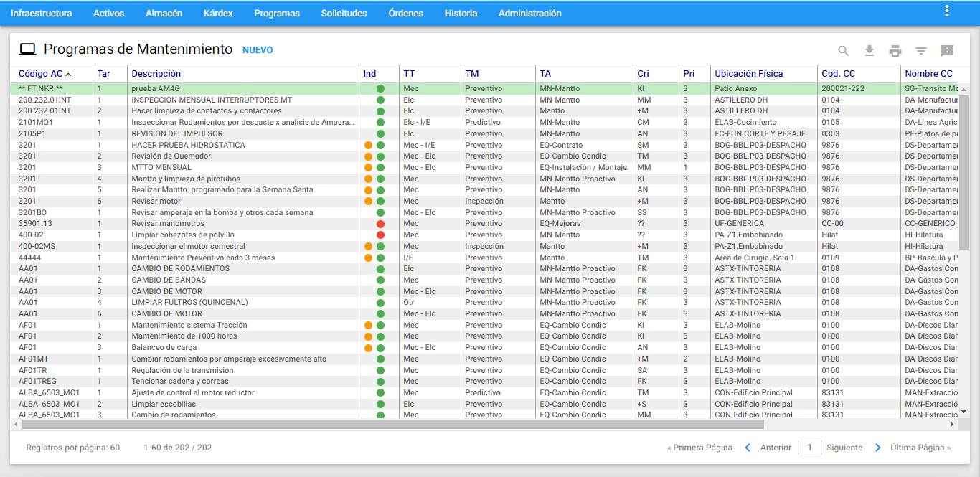Click the page number input field

coord(809,448)
